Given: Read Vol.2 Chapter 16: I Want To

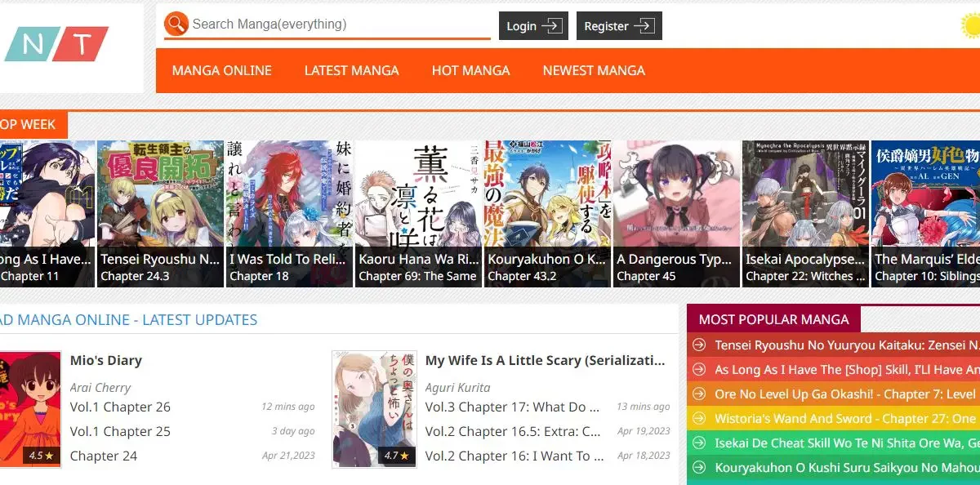Looking at the screenshot, I should click(x=513, y=456).
